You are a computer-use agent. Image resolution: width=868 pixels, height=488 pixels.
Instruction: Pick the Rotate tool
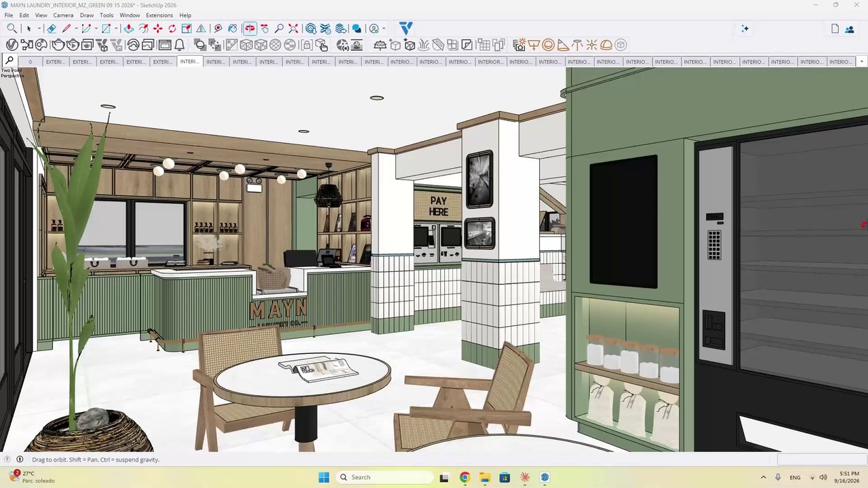[172, 28]
